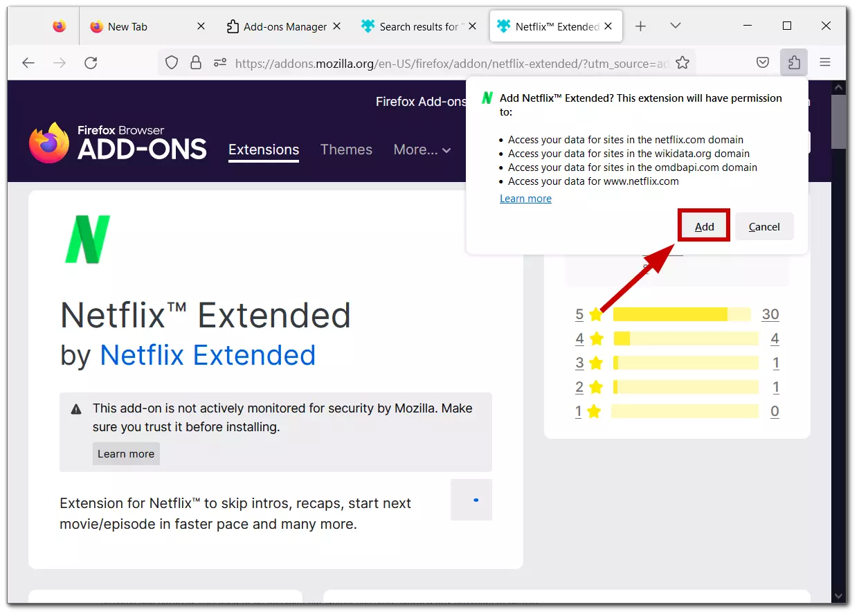Viewport: 859px width, 616px height.
Task: Click the count of 2-star reviews
Action: [776, 387]
